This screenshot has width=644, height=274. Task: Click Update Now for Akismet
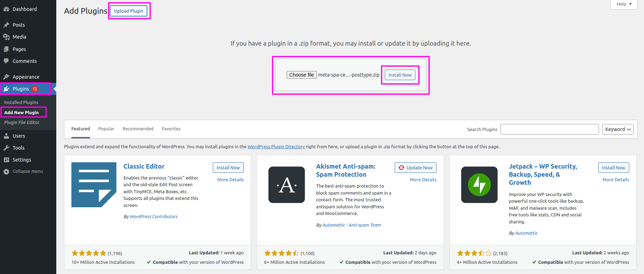click(415, 168)
